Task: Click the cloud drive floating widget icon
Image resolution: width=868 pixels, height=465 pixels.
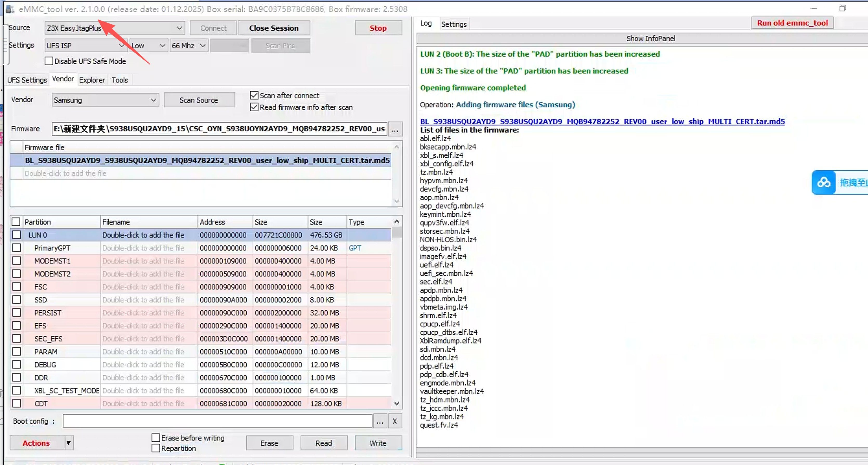Action: click(x=824, y=182)
